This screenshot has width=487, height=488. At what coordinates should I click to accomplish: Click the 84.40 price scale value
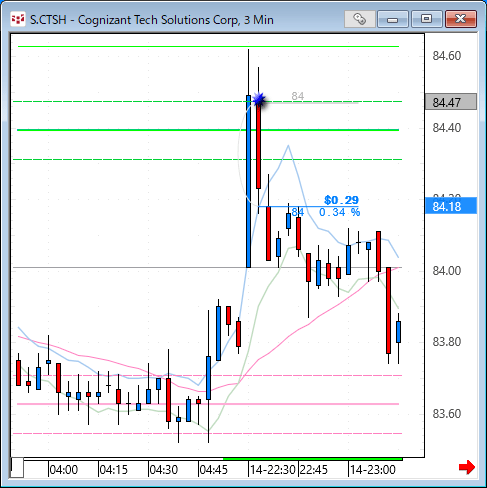[x=447, y=128]
